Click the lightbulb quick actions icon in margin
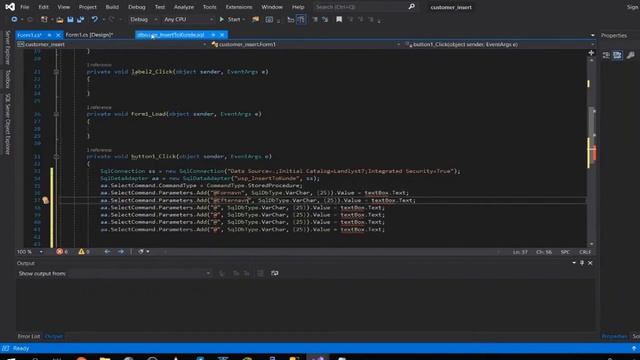The height and width of the screenshot is (360, 640). 45,200
